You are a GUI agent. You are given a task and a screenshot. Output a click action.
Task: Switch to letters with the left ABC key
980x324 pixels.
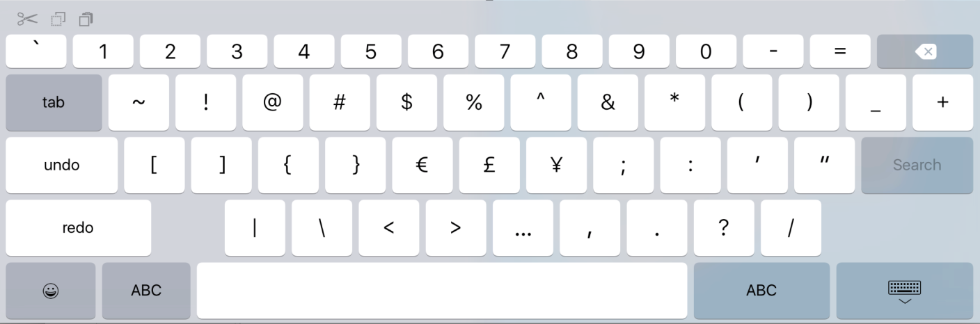[146, 291]
